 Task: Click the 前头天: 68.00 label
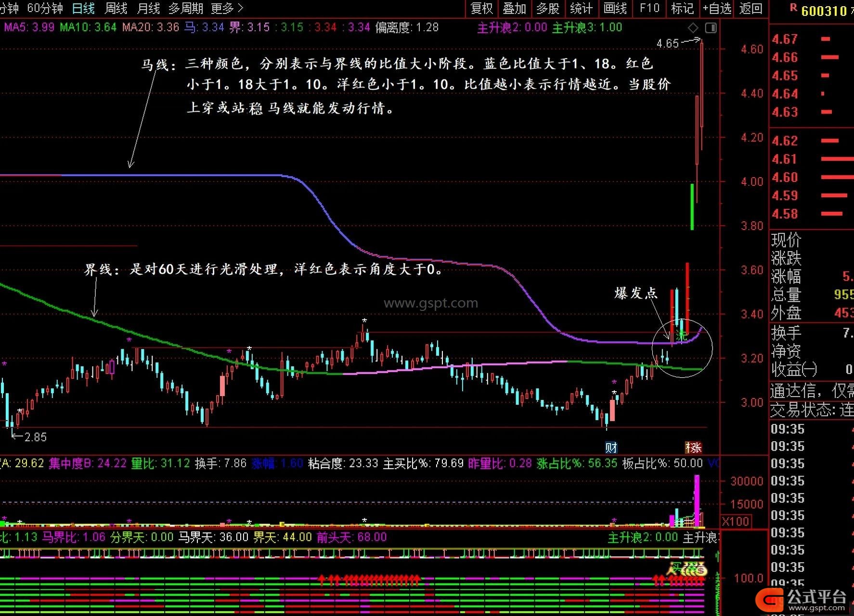coord(351,537)
